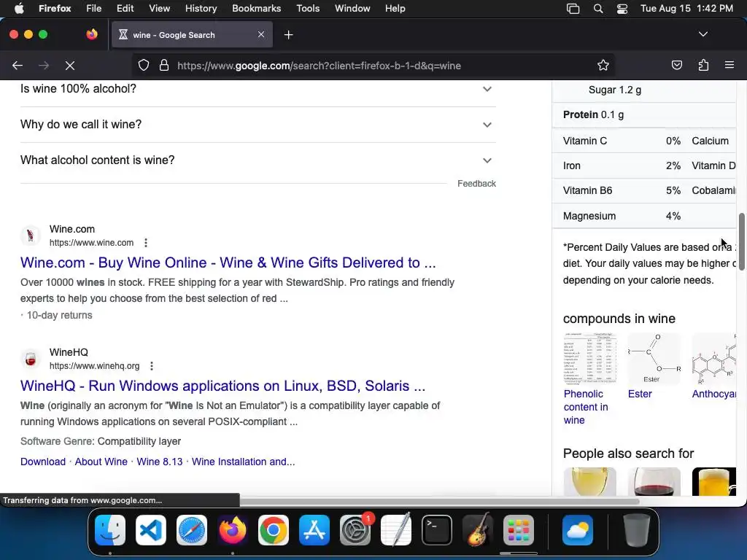Screen dimensions: 747x560
Task: Click the list all tabs chevron
Action: tap(703, 34)
